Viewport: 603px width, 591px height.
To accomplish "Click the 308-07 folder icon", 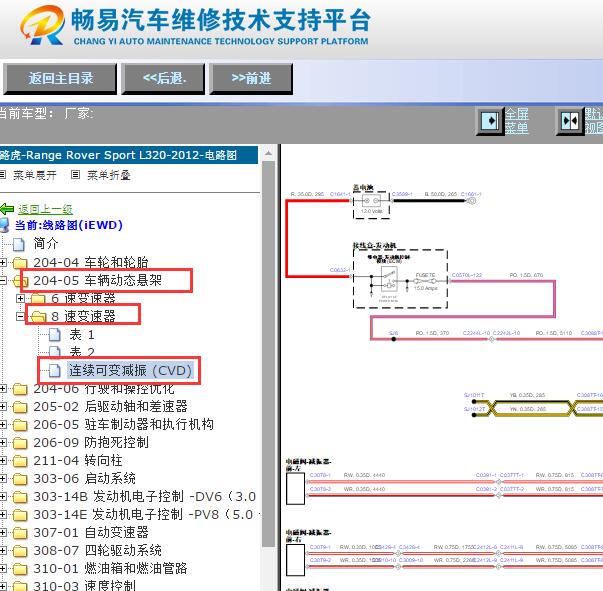I will tap(20, 551).
